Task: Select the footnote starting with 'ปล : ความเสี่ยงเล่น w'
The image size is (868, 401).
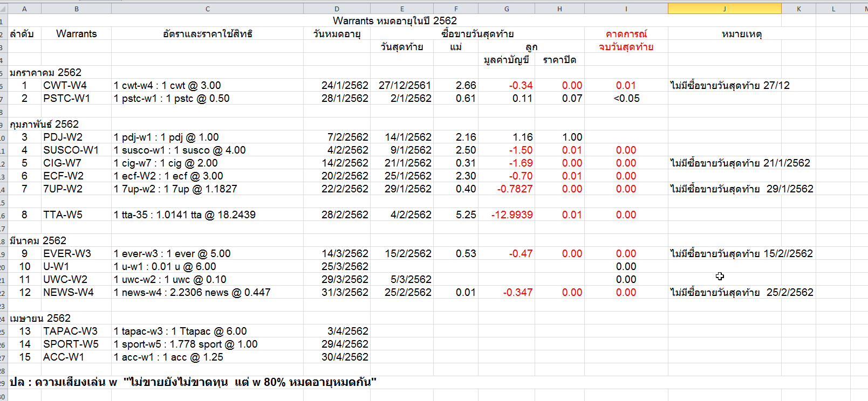Action: point(193,382)
